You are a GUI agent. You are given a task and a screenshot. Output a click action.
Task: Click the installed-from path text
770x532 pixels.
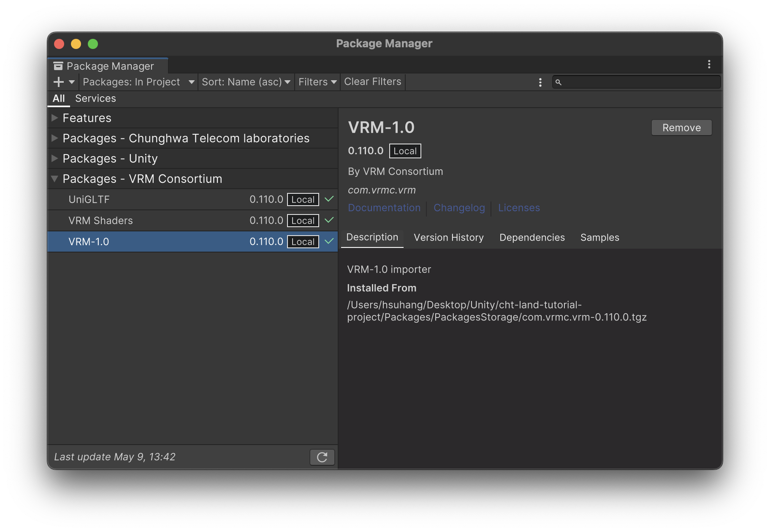pos(497,311)
